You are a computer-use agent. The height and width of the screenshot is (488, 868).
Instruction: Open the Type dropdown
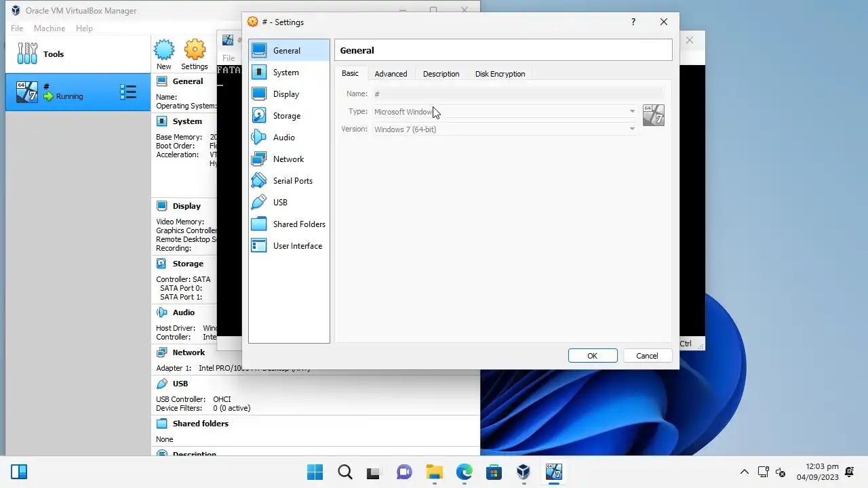tap(505, 112)
